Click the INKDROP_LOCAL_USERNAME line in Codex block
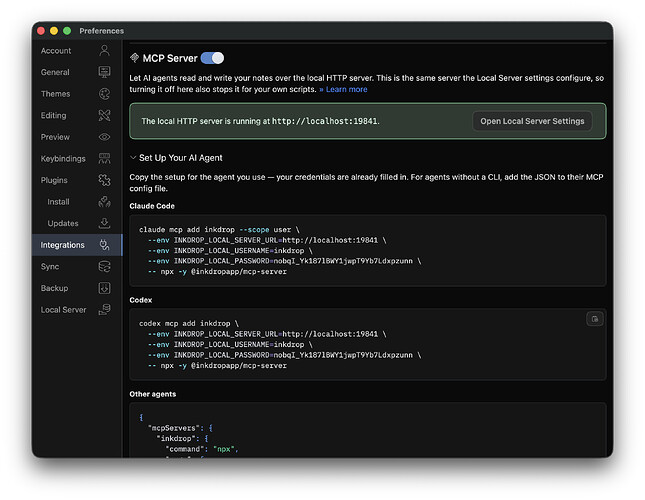The width and height of the screenshot is (645, 500). [230, 344]
